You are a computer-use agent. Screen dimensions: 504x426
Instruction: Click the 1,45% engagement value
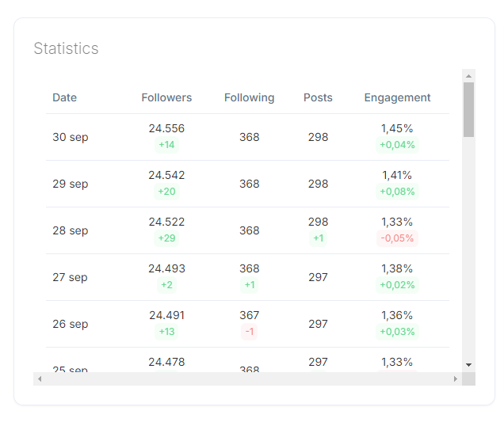point(397,128)
